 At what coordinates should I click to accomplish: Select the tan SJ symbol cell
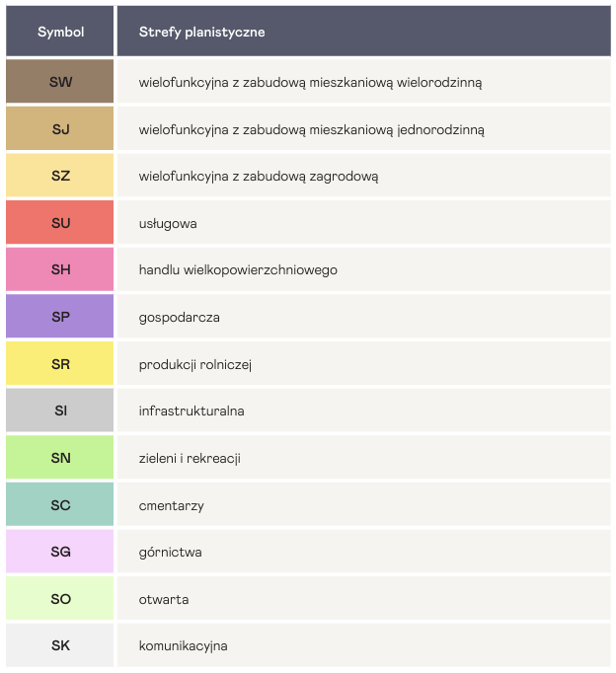(60, 129)
